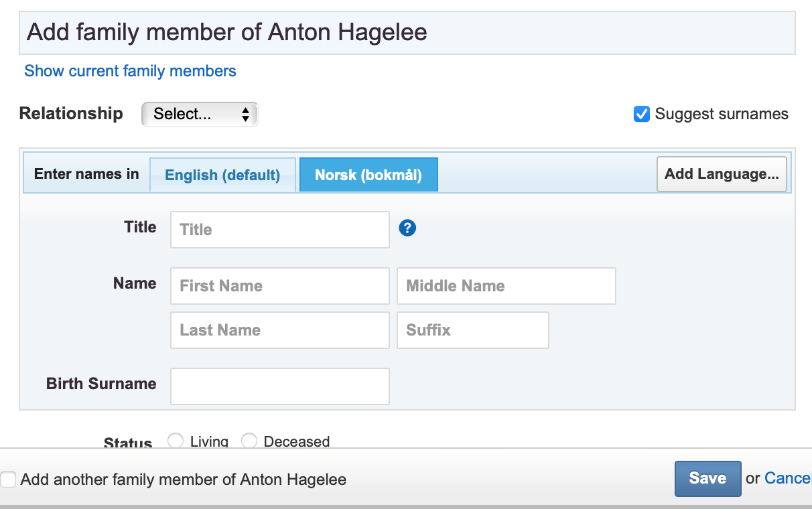This screenshot has height=509, width=812.
Task: Click the blue help question mark icon
Action: coord(407,228)
